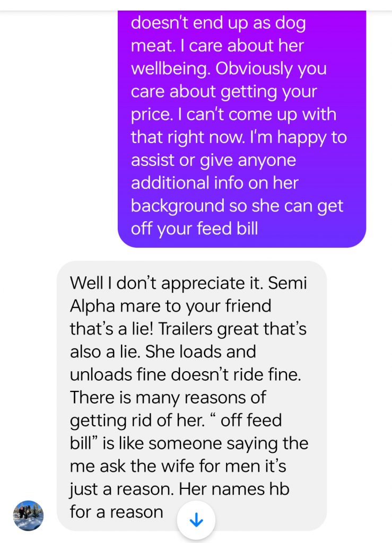392x543 pixels.
Task: Tap the line "additional info on her"
Action: (x=214, y=183)
